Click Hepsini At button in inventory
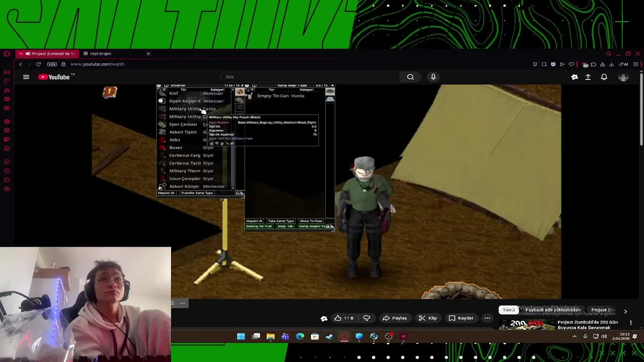 tap(166, 193)
